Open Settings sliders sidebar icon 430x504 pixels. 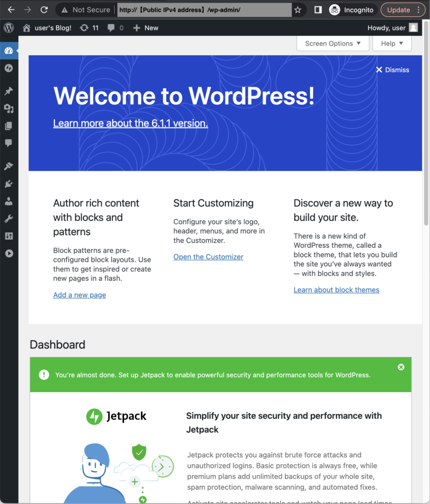pos(9,236)
